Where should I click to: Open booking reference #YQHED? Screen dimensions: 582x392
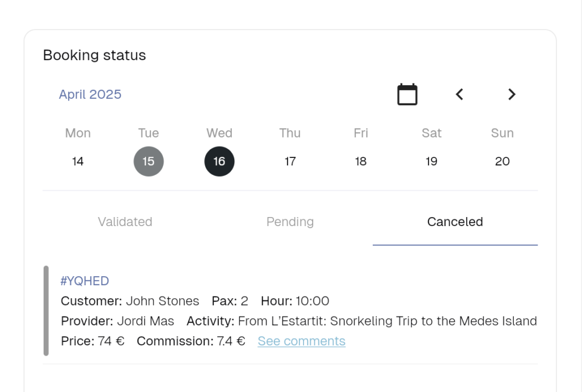[85, 281]
